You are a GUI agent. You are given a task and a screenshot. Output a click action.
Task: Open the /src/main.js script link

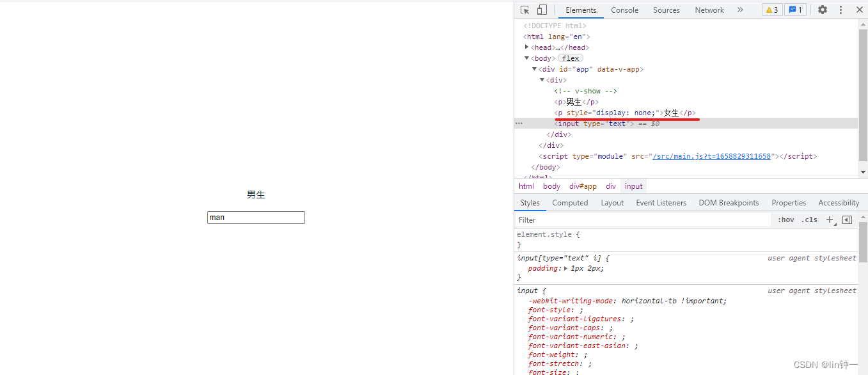tap(711, 156)
